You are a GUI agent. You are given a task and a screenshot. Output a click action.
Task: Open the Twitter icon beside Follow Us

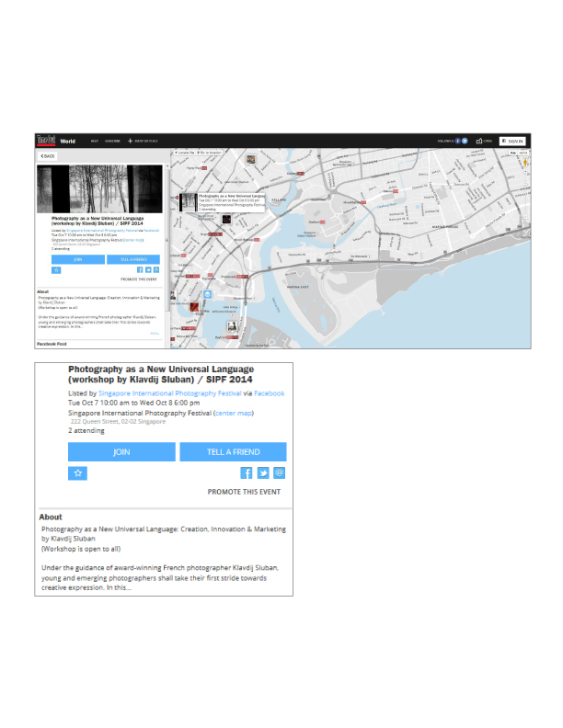465,141
